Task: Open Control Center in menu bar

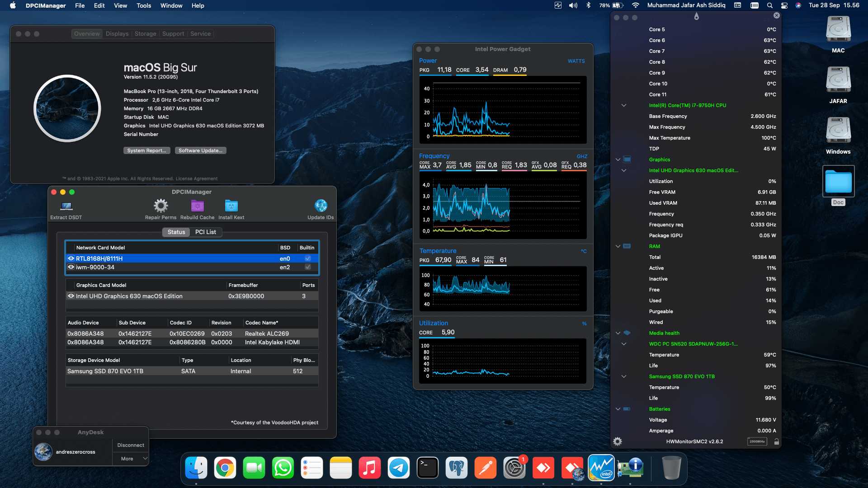Action: coord(784,5)
